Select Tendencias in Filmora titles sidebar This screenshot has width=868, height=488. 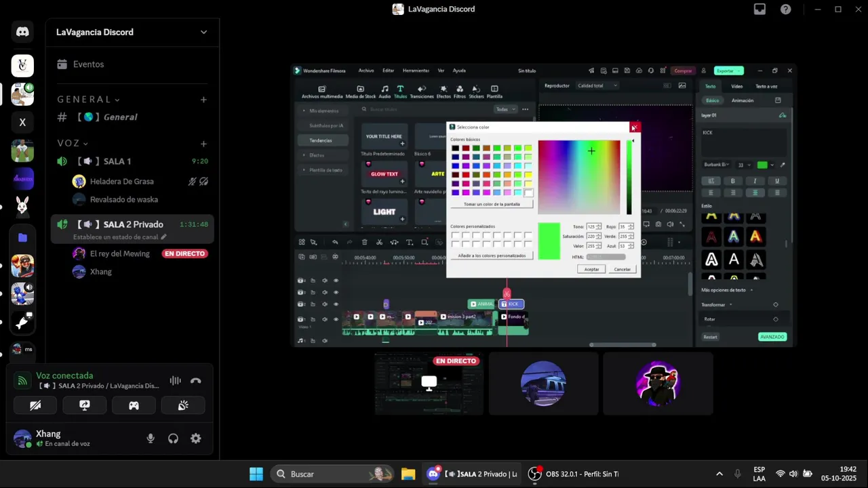pyautogui.click(x=323, y=140)
